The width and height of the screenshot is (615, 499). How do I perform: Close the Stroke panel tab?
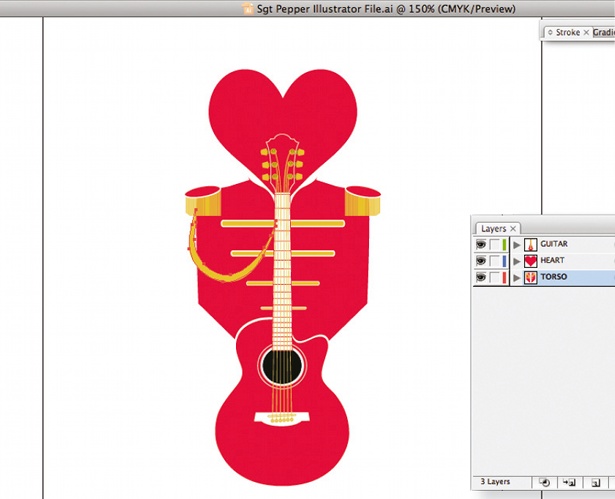click(x=586, y=33)
